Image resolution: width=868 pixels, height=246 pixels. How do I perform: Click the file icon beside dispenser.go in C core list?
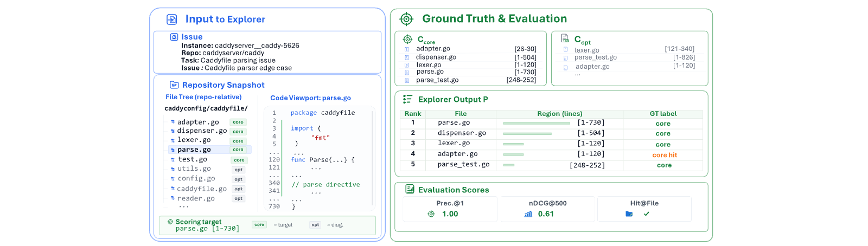(x=407, y=57)
